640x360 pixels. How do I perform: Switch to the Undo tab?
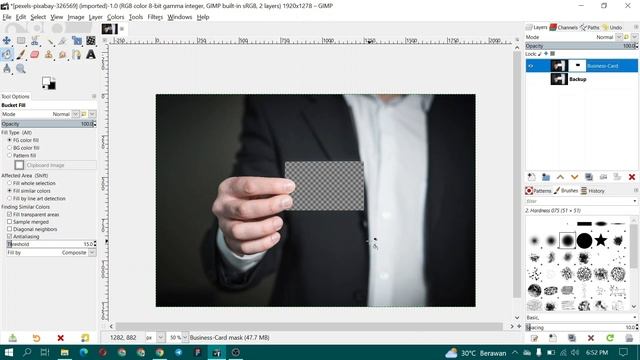612,27
